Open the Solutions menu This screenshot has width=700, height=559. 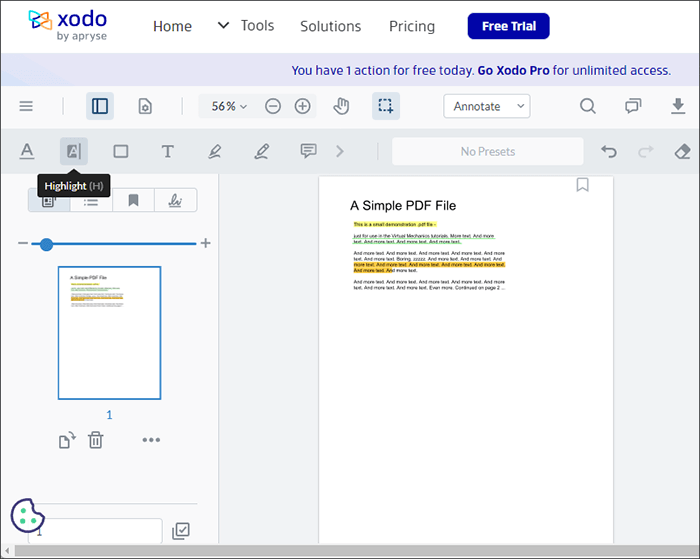tap(330, 26)
